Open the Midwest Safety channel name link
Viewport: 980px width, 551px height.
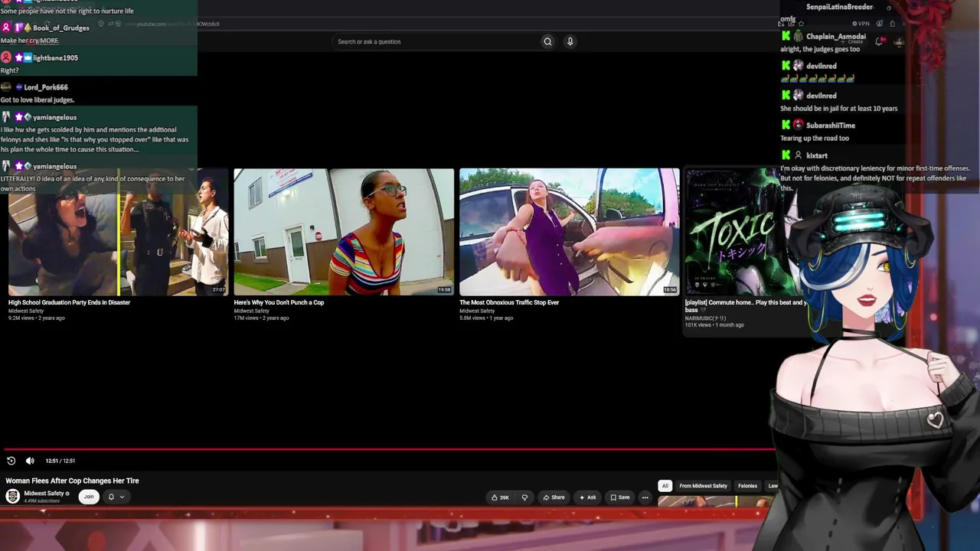pos(44,494)
